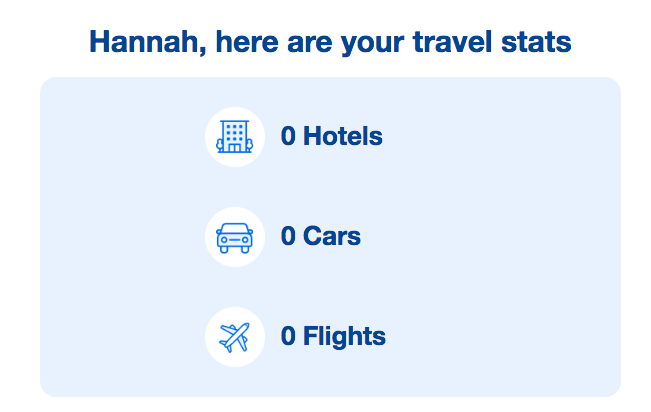651x412 pixels.
Task: Click the words travel stats in heading
Action: pos(492,42)
